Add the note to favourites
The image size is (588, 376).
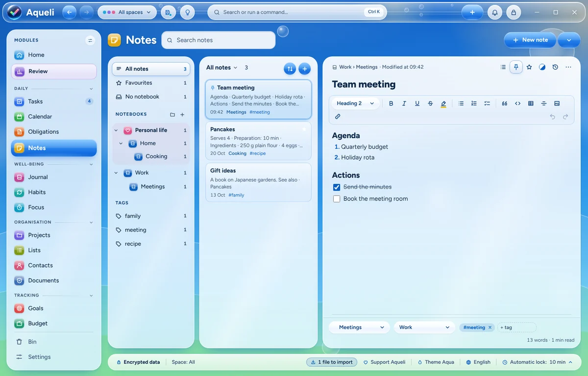(x=529, y=67)
